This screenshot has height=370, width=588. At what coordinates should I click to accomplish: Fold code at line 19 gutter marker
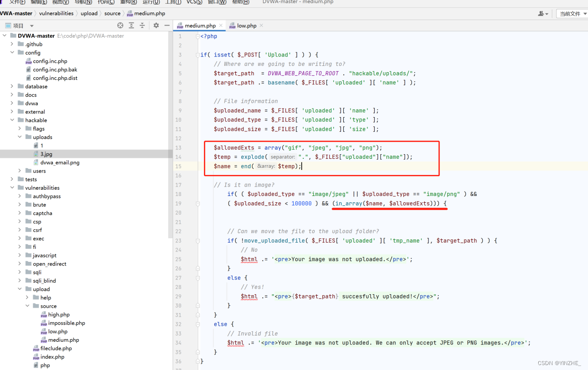coord(198,204)
